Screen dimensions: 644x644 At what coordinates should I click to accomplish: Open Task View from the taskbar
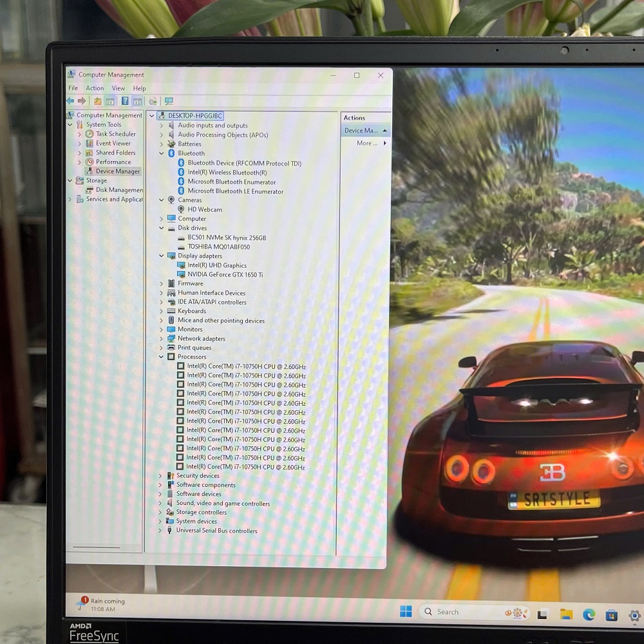click(x=542, y=614)
